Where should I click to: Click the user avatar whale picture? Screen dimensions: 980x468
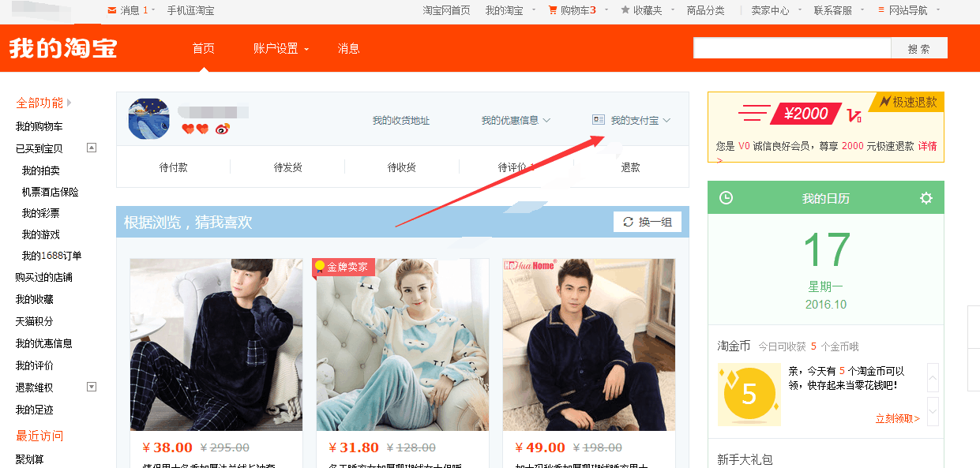(148, 119)
